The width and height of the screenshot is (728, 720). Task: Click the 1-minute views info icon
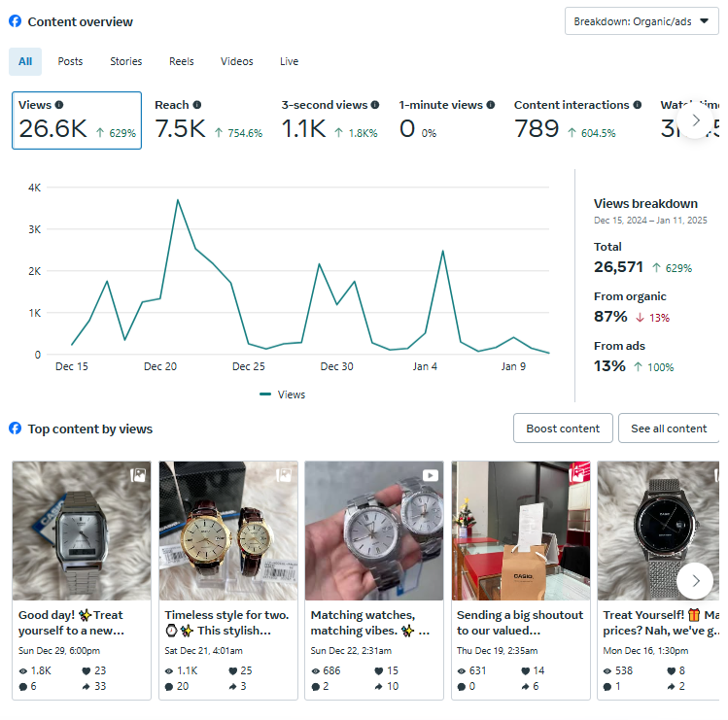point(491,105)
